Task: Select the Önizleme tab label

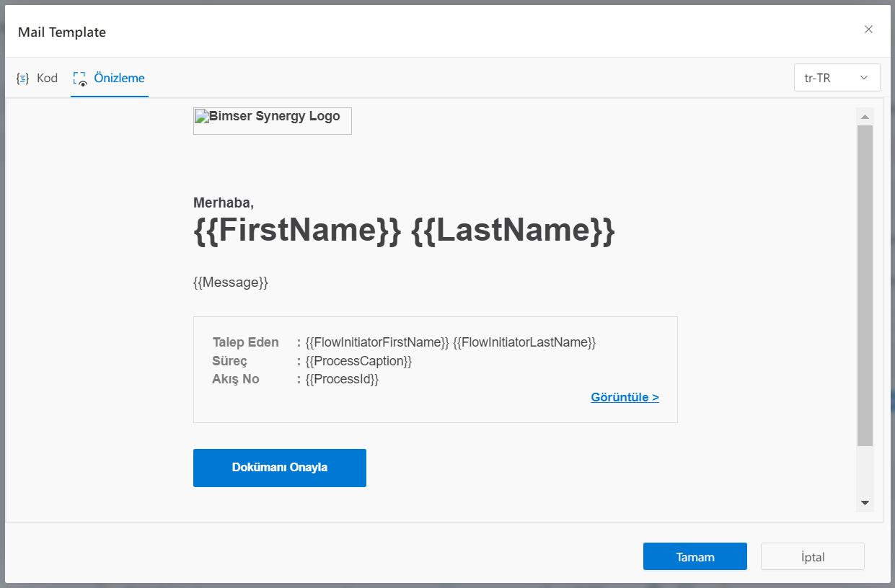Action: click(119, 78)
